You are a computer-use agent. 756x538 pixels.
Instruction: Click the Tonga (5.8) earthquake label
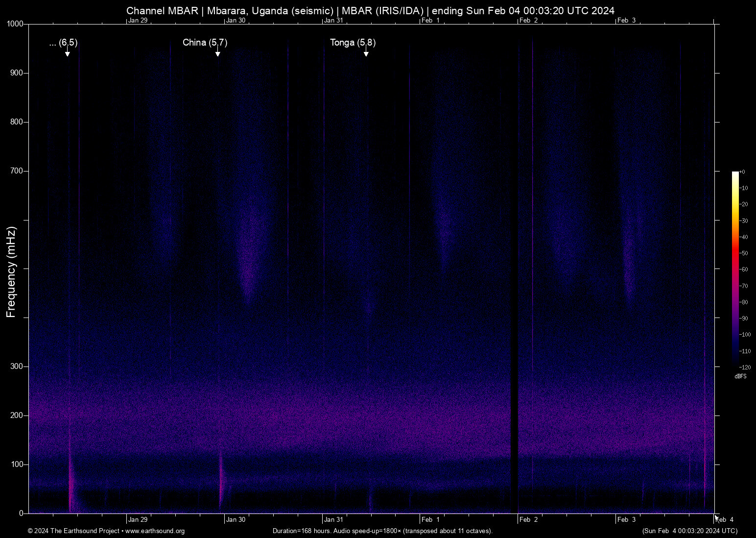tap(353, 43)
